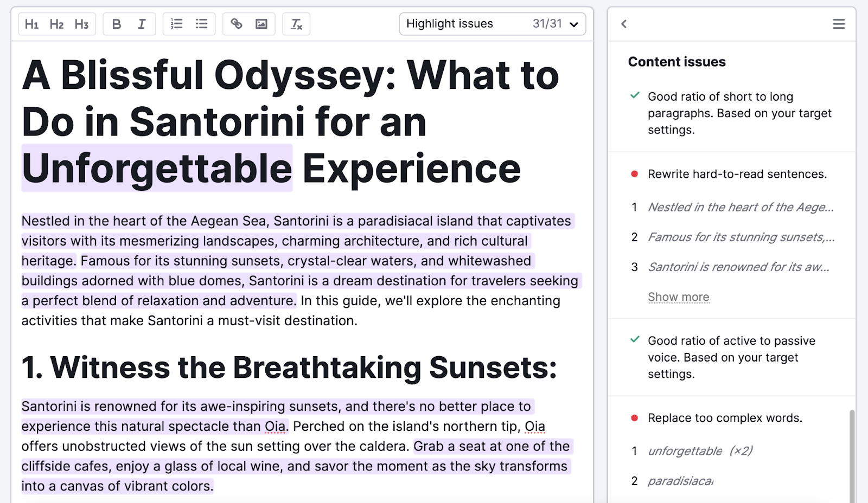Screen dimensions: 868x503
Task: Apply Heading 1 formatting
Action: pyautogui.click(x=31, y=24)
